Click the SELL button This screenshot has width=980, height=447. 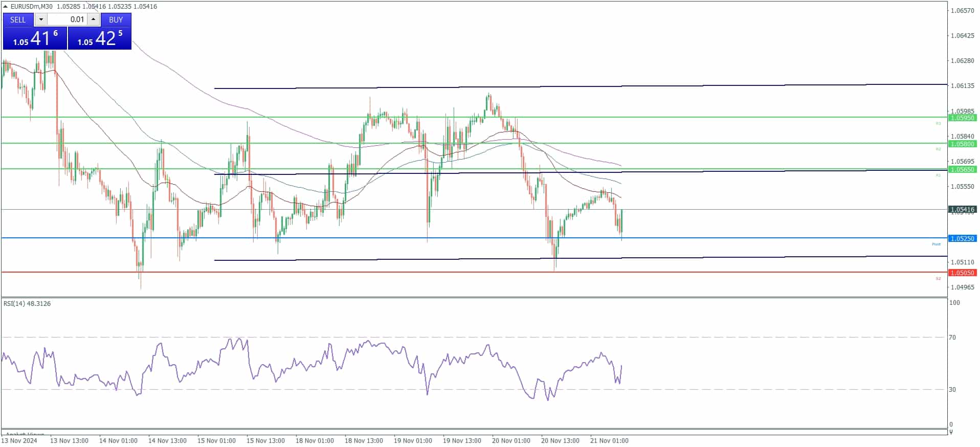coord(18,19)
